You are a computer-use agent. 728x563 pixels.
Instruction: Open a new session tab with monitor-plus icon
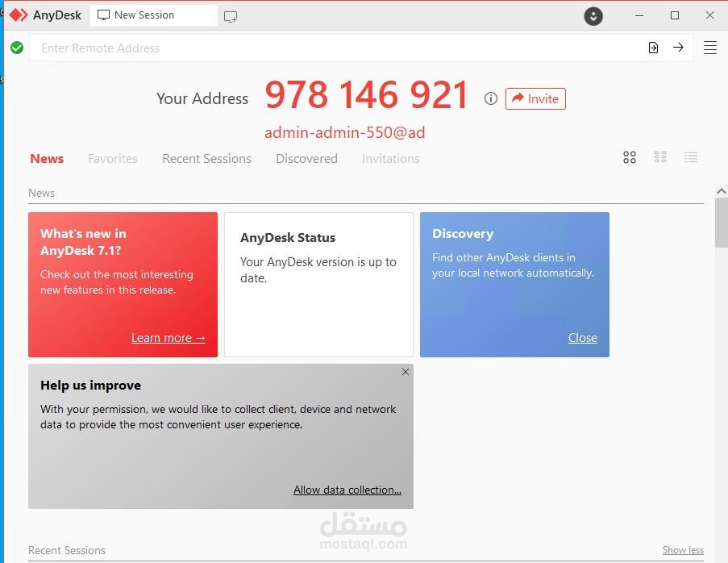(231, 17)
